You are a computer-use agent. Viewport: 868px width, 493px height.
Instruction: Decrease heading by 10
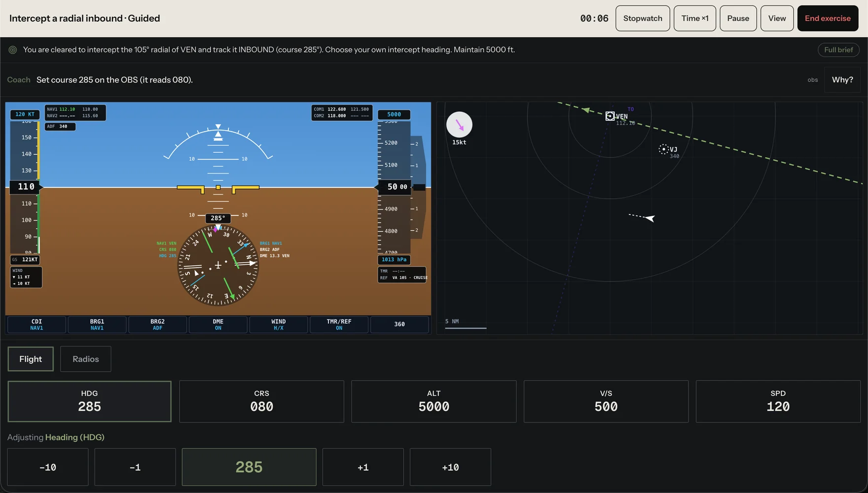click(x=48, y=467)
